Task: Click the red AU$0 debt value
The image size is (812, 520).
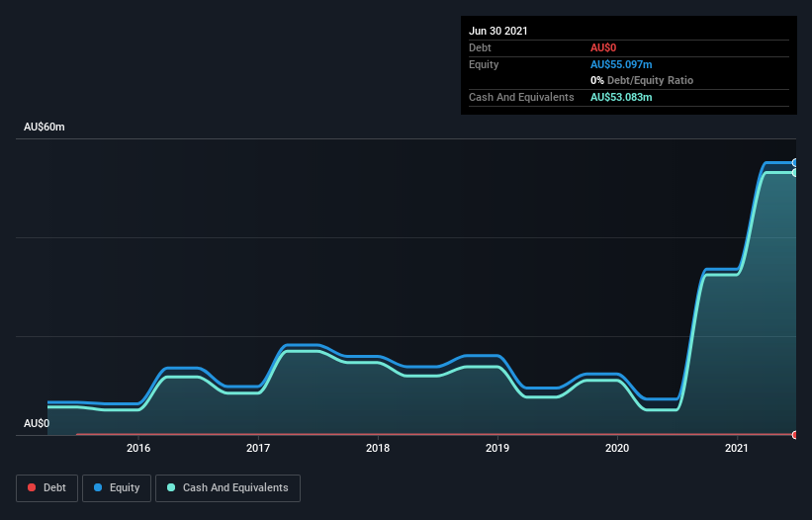Action: point(603,47)
